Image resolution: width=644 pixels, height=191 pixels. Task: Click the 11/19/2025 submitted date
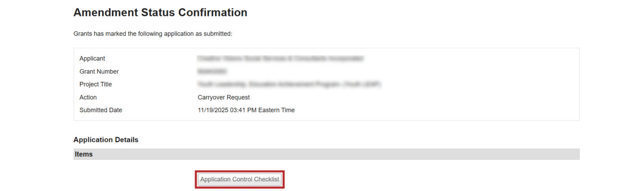tap(213, 110)
